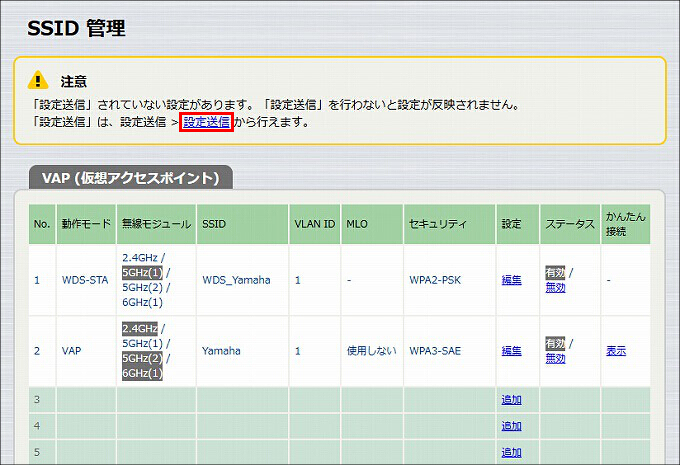The height and width of the screenshot is (465, 680).
Task: Click the 有効 status in Yamaha row
Action: tap(555, 343)
